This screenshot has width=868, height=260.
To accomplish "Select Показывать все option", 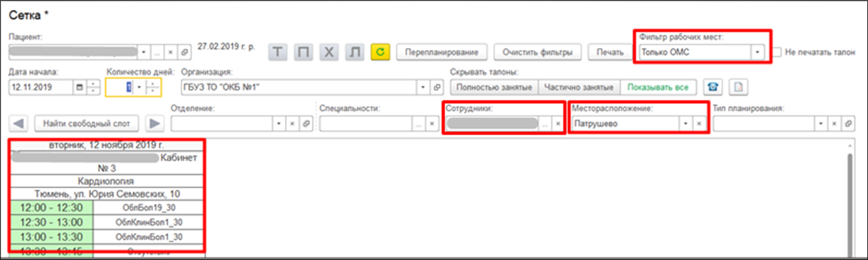I will coord(658,87).
